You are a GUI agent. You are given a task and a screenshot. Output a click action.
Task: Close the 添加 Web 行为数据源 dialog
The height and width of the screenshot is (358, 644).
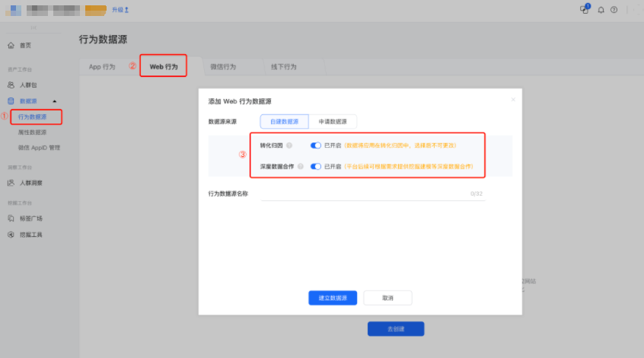pyautogui.click(x=513, y=100)
